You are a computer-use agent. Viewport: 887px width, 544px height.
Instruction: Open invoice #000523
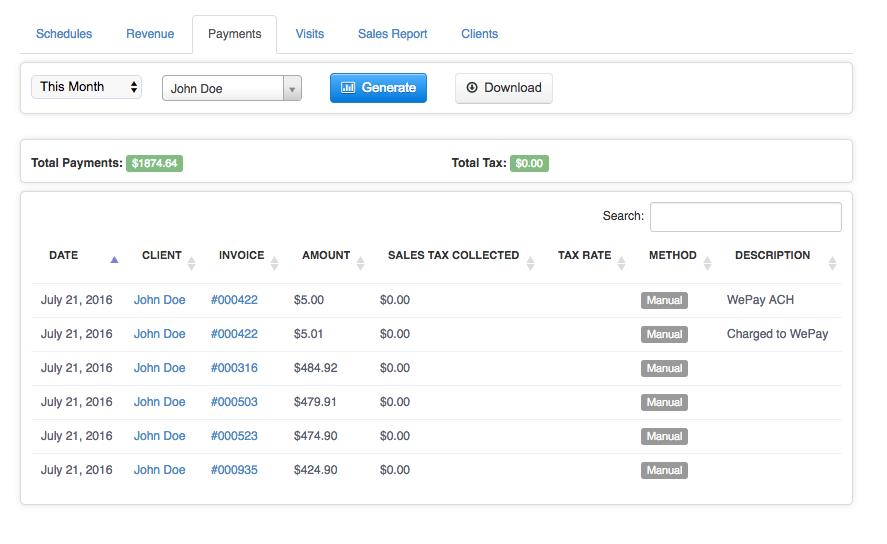[x=234, y=436]
